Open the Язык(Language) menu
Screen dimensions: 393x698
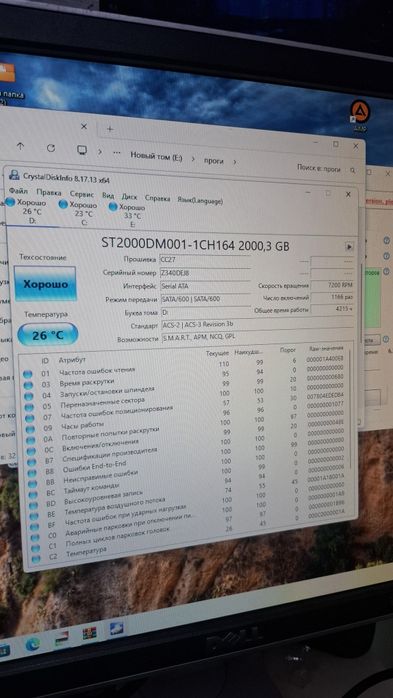point(200,200)
